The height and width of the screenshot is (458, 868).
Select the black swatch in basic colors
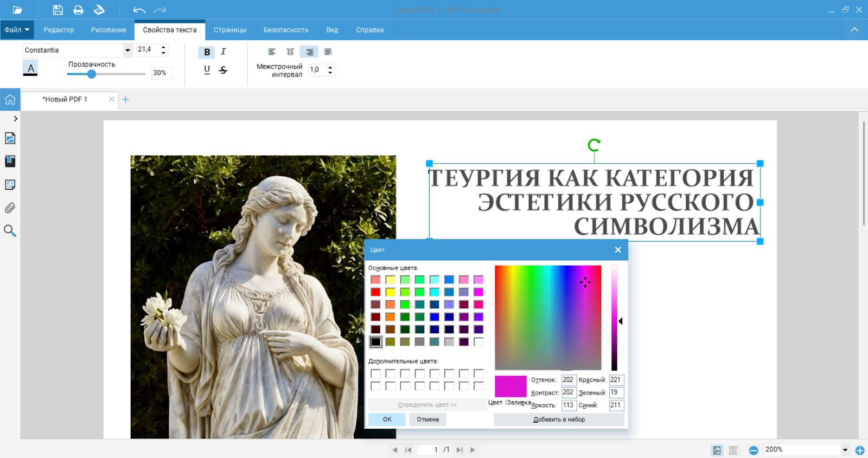[x=375, y=342]
